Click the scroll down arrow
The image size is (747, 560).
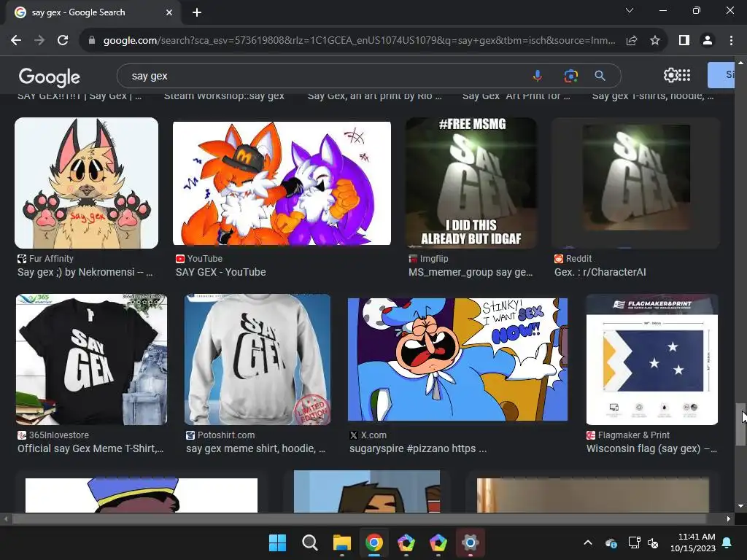[740, 506]
